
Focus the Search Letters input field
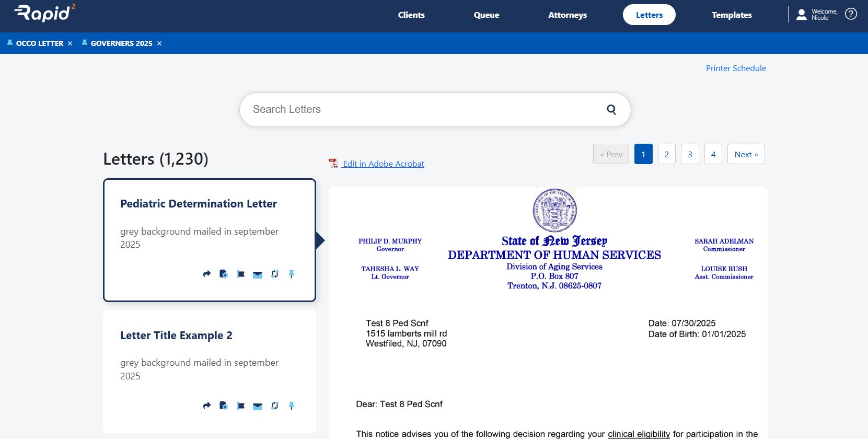point(418,110)
